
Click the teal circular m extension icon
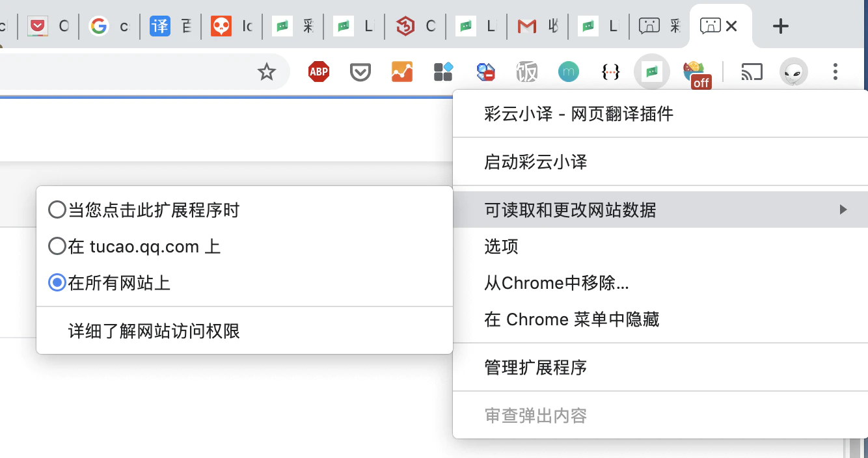point(569,72)
